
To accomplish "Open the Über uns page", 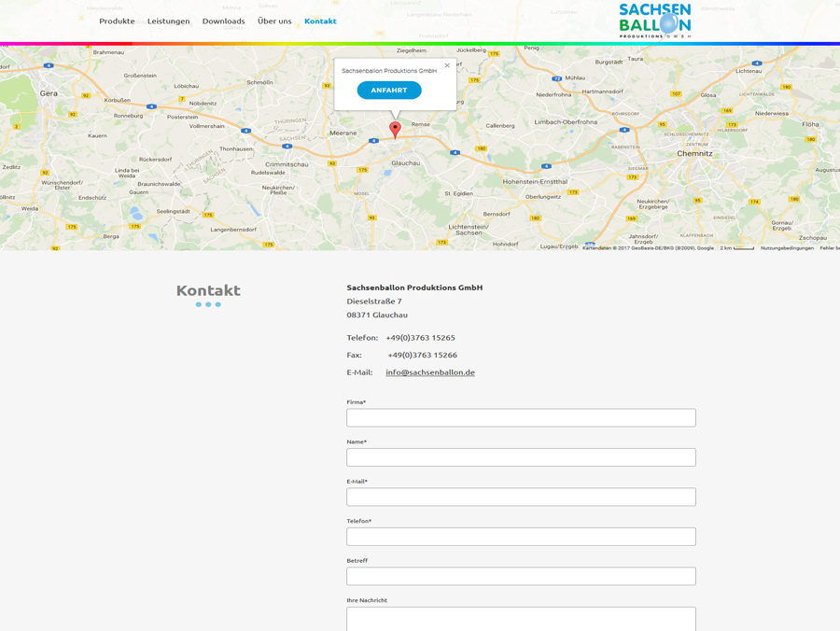I will [x=274, y=21].
